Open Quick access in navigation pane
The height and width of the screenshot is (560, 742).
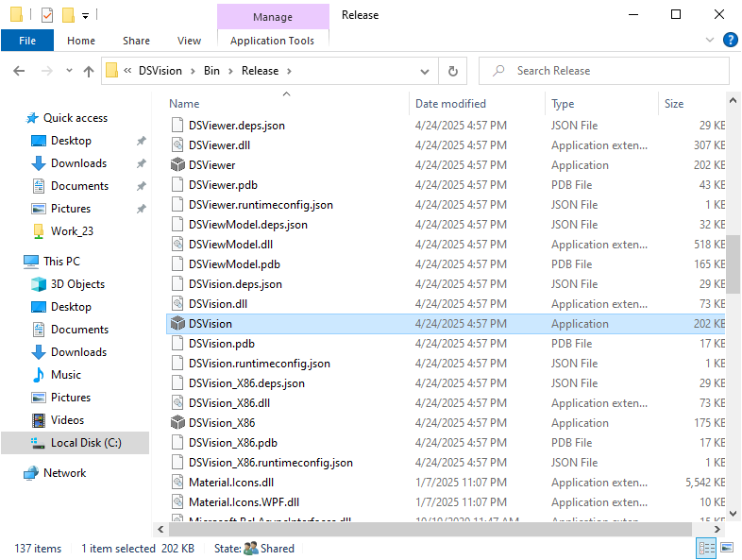click(x=76, y=118)
